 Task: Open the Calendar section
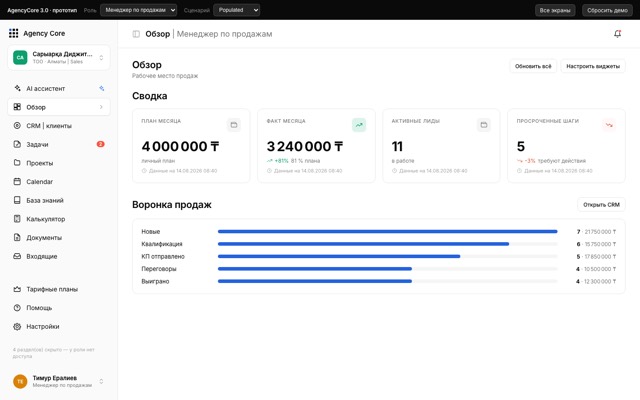[59, 182]
